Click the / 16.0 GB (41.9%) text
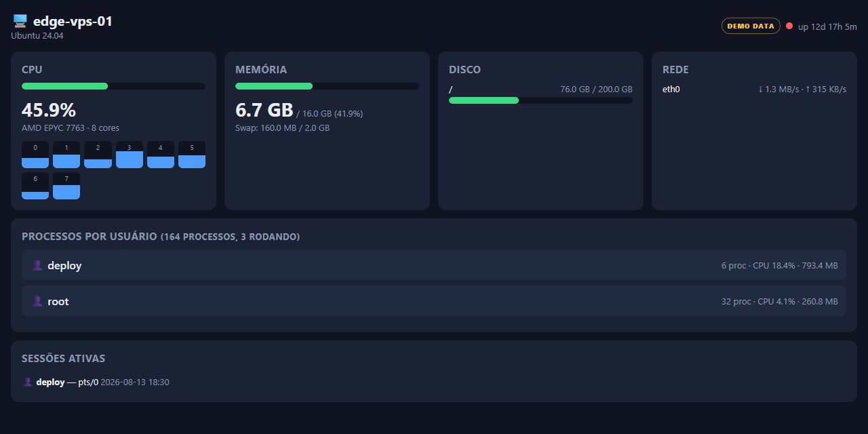Screen dimensions: 868x434 tap(330, 114)
